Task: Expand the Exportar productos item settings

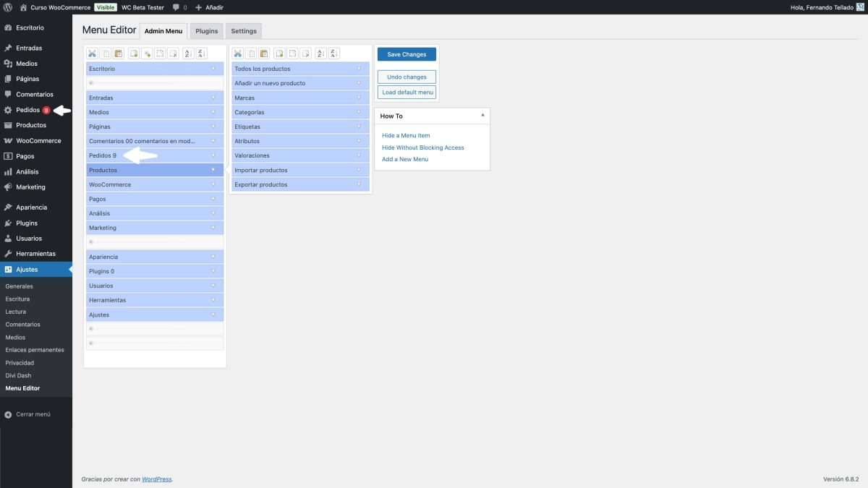Action: point(359,184)
